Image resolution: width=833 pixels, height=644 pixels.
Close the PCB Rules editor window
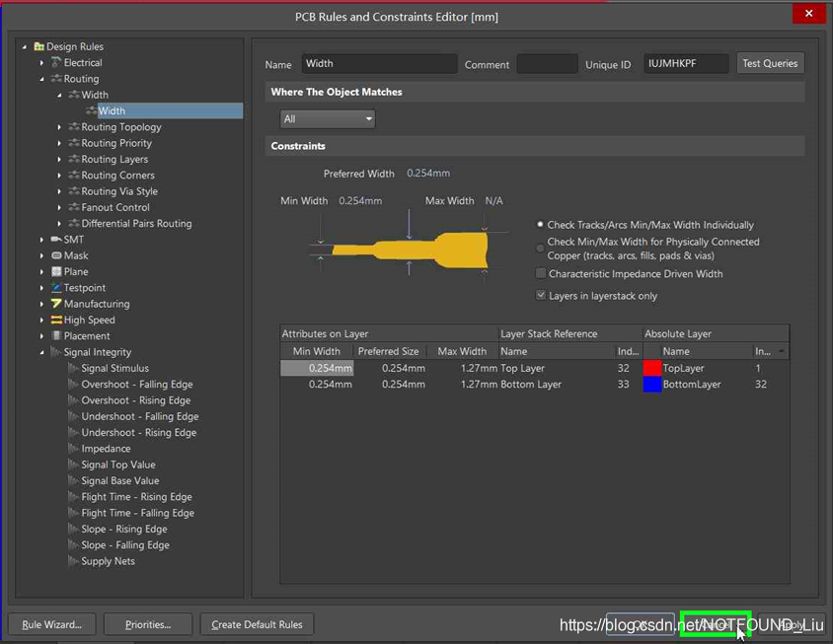pyautogui.click(x=808, y=13)
